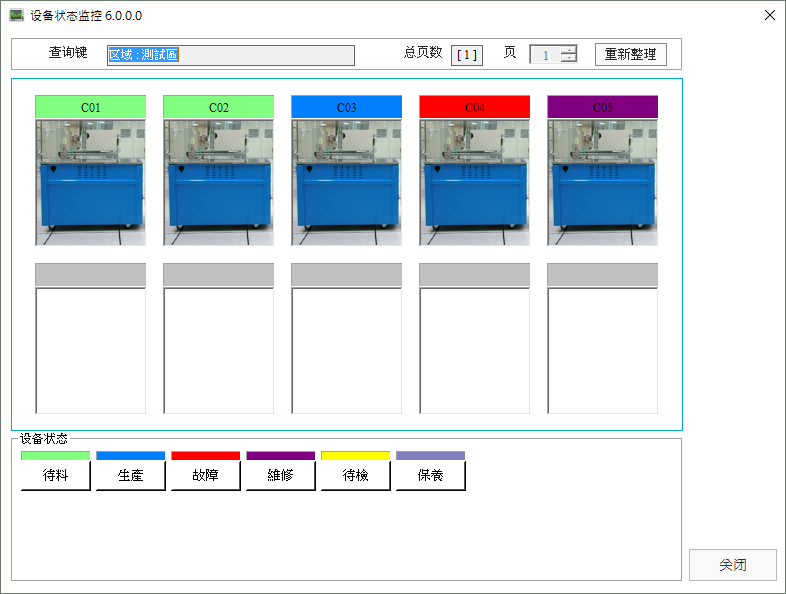The image size is (786, 594).
Task: Click red color bar above 故障
Action: click(206, 456)
